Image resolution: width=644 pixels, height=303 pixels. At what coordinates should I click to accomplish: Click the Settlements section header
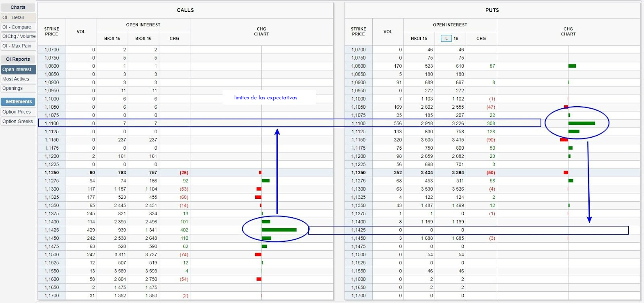pos(18,102)
